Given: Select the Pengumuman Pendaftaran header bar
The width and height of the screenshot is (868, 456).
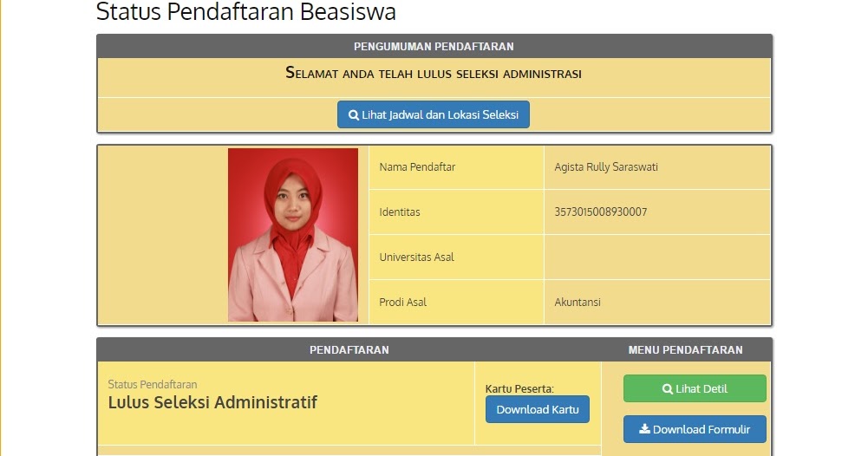Looking at the screenshot, I should (x=434, y=47).
